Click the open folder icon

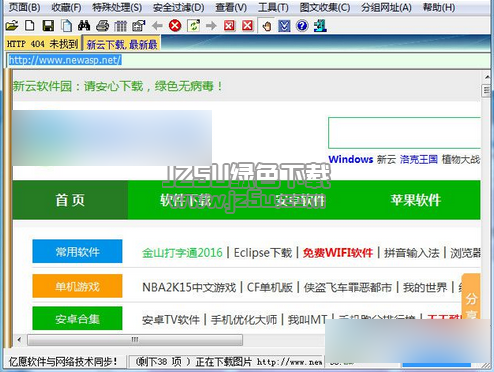tap(12, 26)
